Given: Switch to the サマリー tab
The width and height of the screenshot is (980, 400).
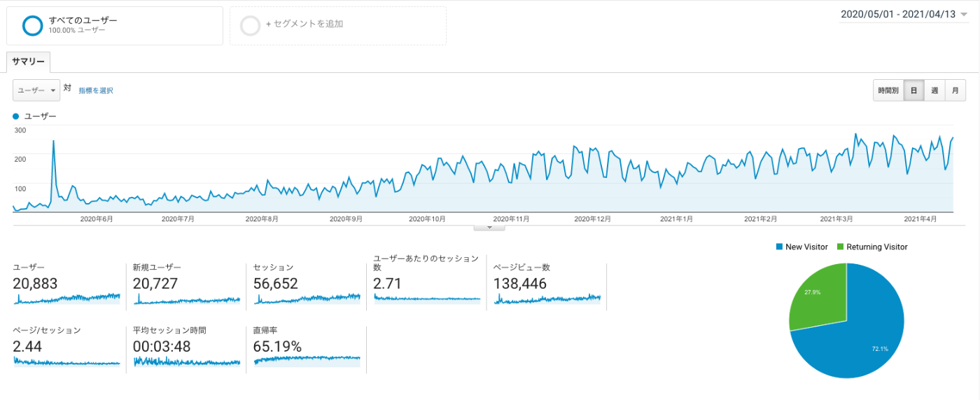Looking at the screenshot, I should click(29, 62).
